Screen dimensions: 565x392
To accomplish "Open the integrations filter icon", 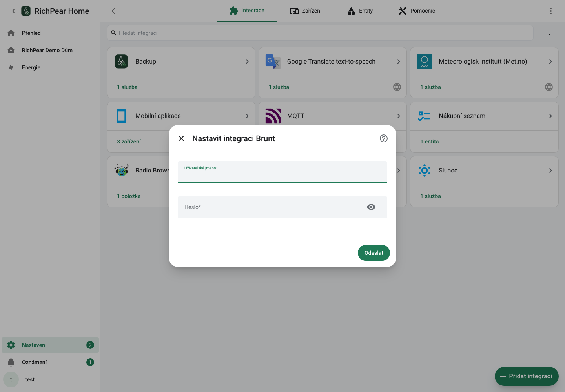I will pos(549,33).
